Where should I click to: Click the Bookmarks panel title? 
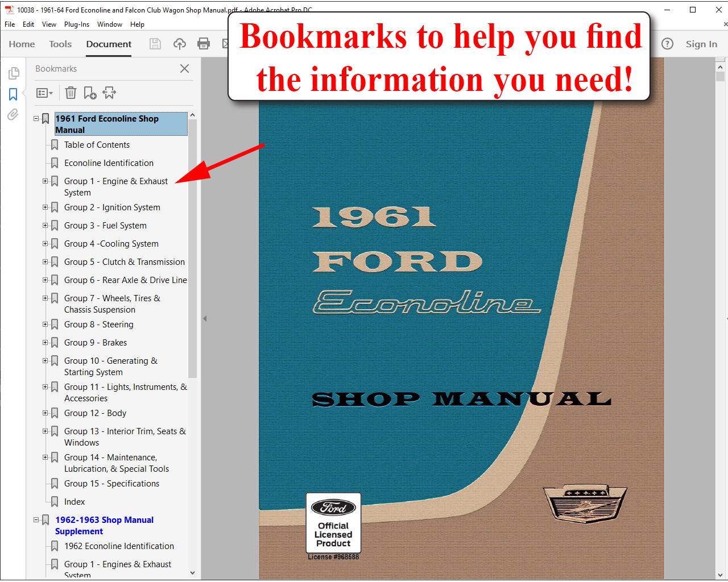[56, 69]
